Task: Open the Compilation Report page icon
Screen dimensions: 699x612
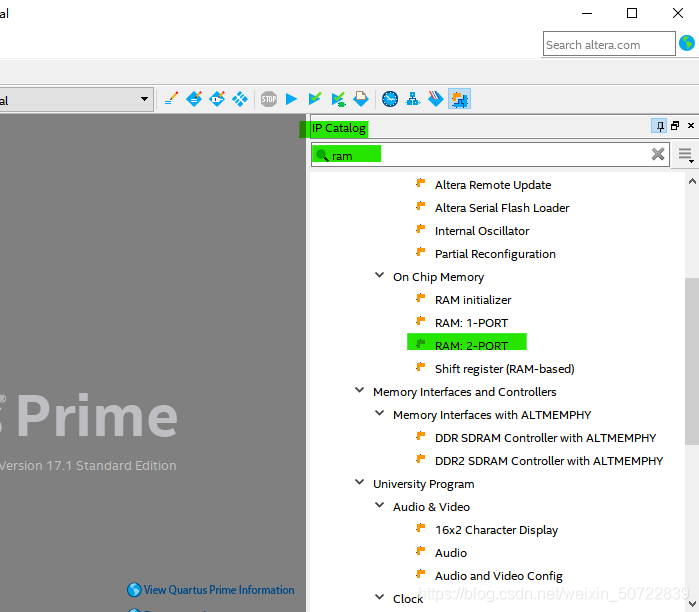Action: tap(361, 99)
